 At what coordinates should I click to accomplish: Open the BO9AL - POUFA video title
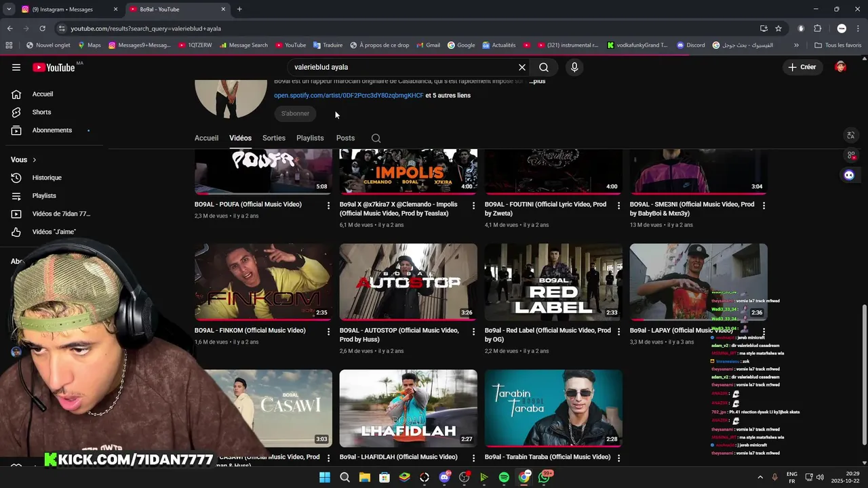(248, 204)
